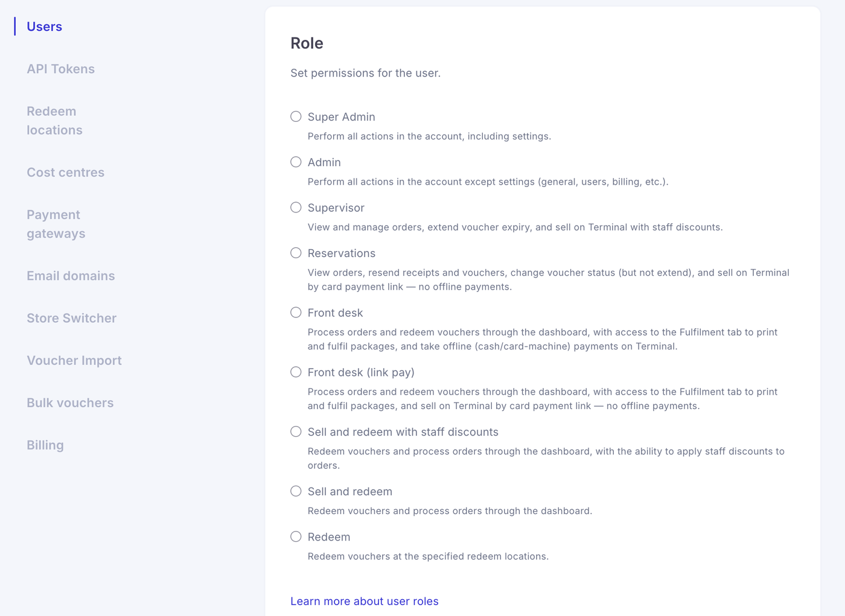
Task: Open Payment gateways settings page
Action: [x=56, y=224]
